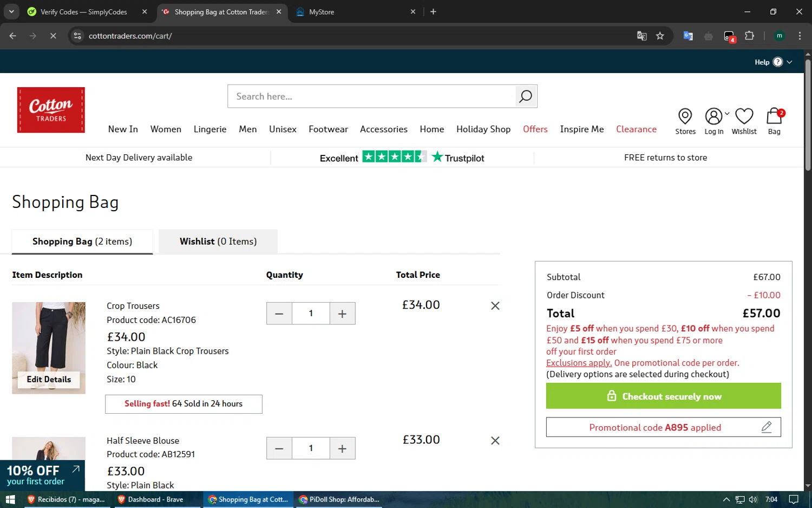Screen dimensions: 812x508
Task: Click Checkout securely now button
Action: pyautogui.click(x=663, y=396)
